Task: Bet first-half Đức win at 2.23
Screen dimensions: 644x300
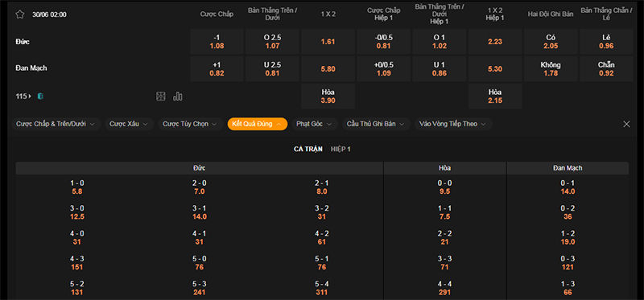Action: pyautogui.click(x=495, y=42)
